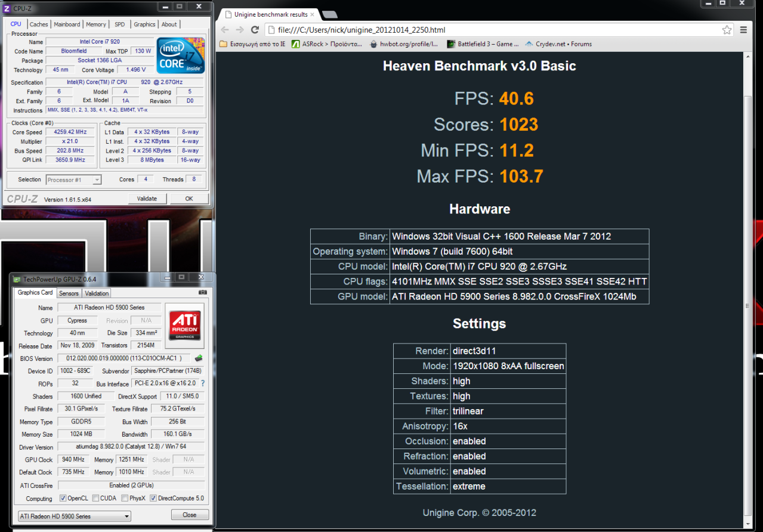The image size is (763, 532).
Task: Open the hwbot.org profile bookmark
Action: coord(404,44)
